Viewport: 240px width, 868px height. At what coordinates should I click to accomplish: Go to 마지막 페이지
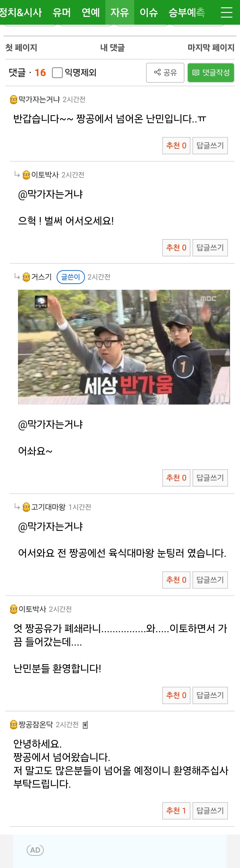211,48
